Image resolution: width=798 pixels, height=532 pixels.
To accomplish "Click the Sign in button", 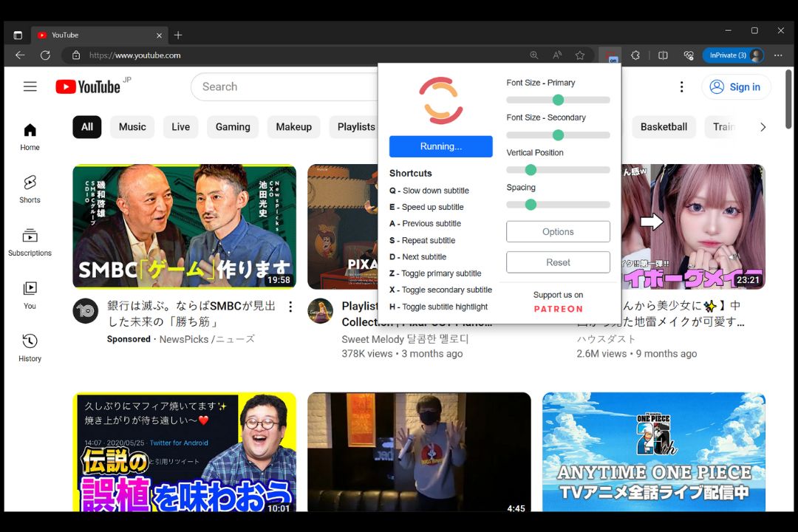I will click(x=736, y=86).
